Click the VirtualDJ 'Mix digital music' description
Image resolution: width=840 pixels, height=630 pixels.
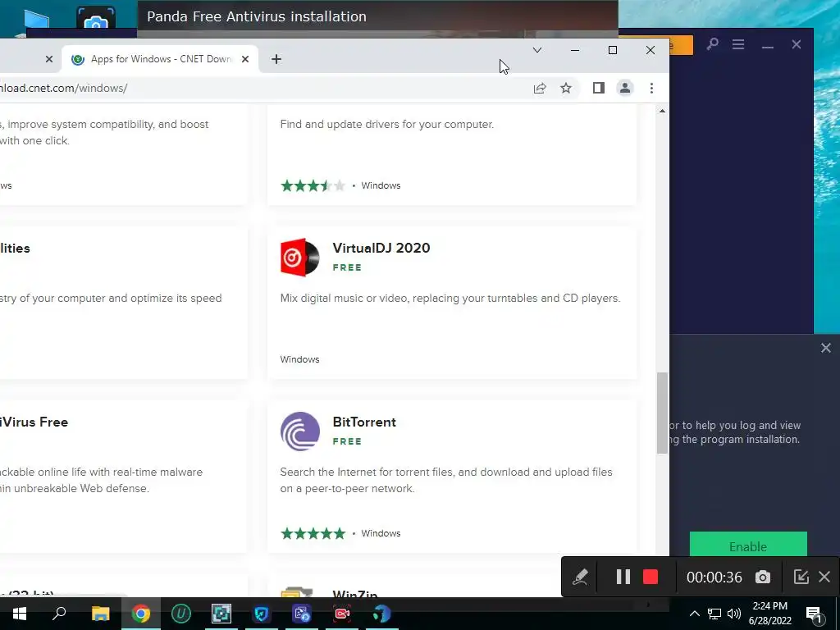(450, 299)
